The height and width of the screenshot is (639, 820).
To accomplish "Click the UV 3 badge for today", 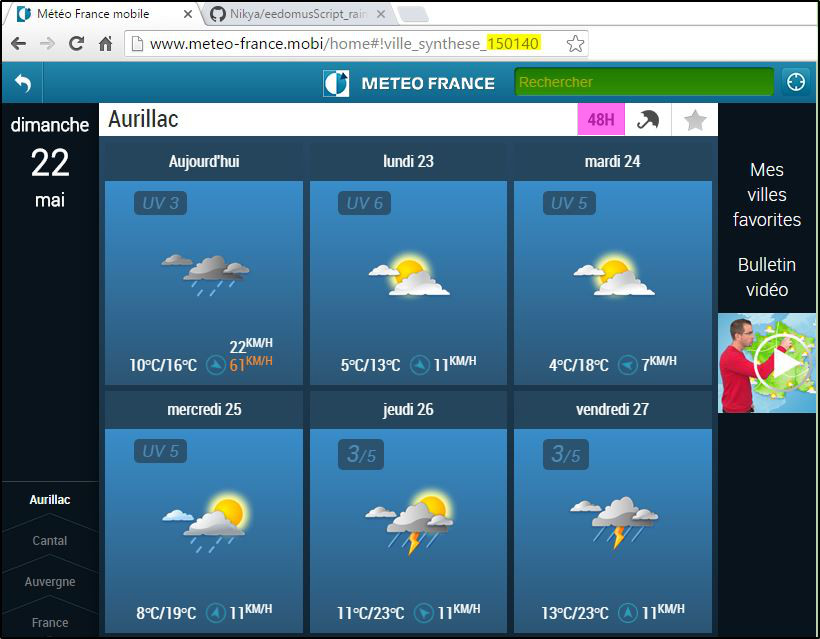I will [x=161, y=203].
